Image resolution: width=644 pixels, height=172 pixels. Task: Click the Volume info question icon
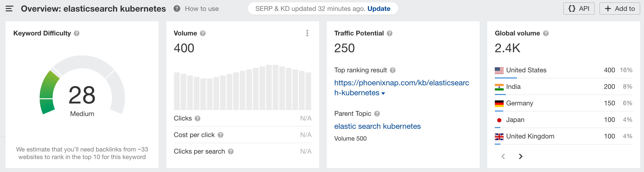[x=203, y=33]
